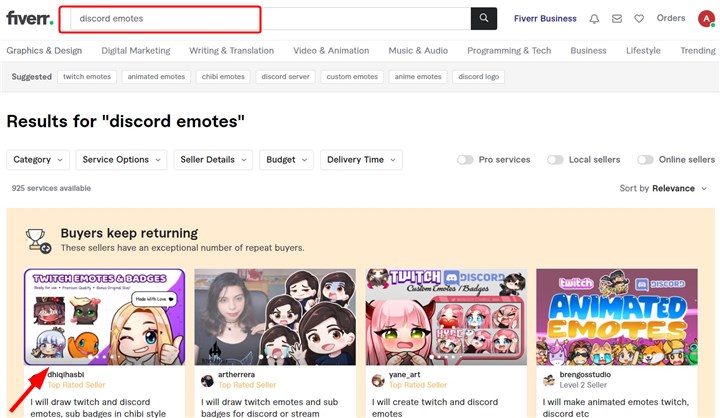
Task: Click the search magnifier button
Action: (x=484, y=18)
